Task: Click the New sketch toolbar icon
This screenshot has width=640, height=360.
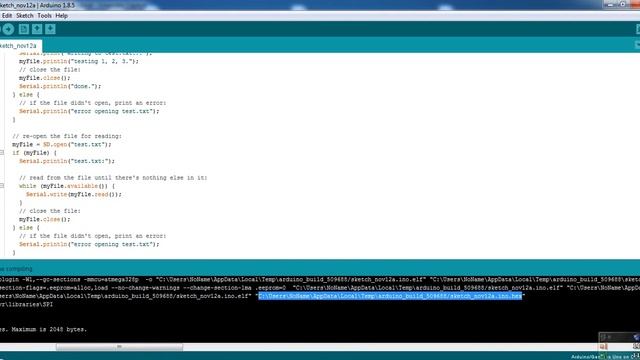Action: click(x=24, y=29)
